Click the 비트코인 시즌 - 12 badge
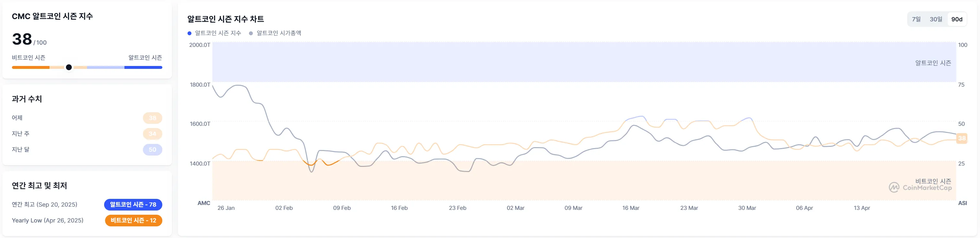This screenshot has height=238, width=980. point(134,221)
